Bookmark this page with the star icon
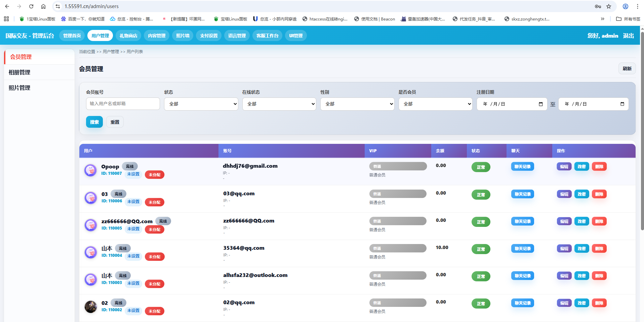The image size is (644, 322). coord(609,6)
